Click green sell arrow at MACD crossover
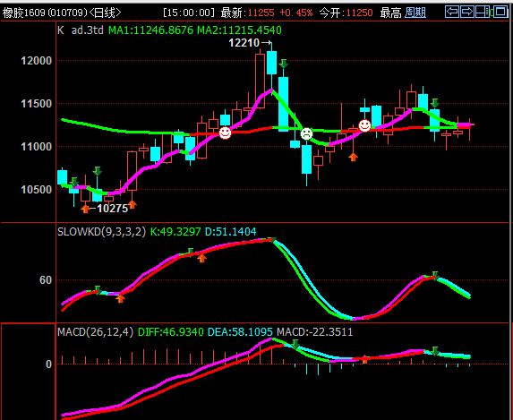 point(295,344)
